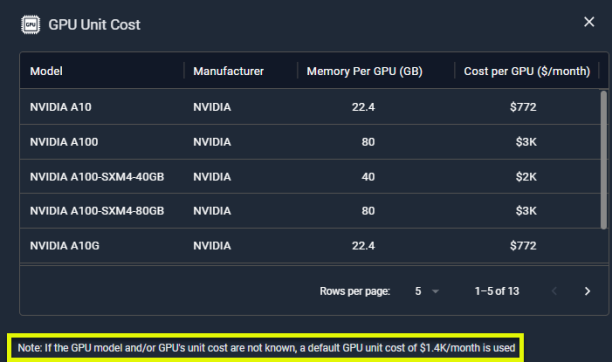
Task: Select the NVIDIA A10G row
Action: (310, 246)
